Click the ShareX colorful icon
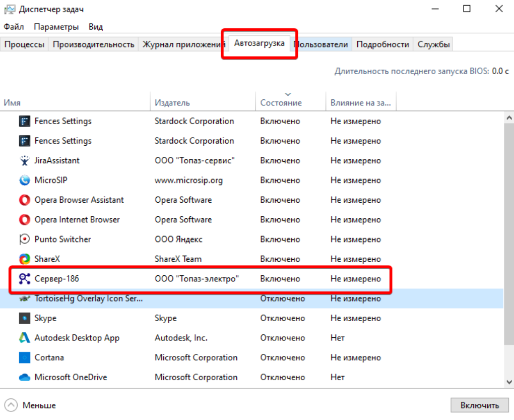The width and height of the screenshot is (514, 420). [25, 259]
